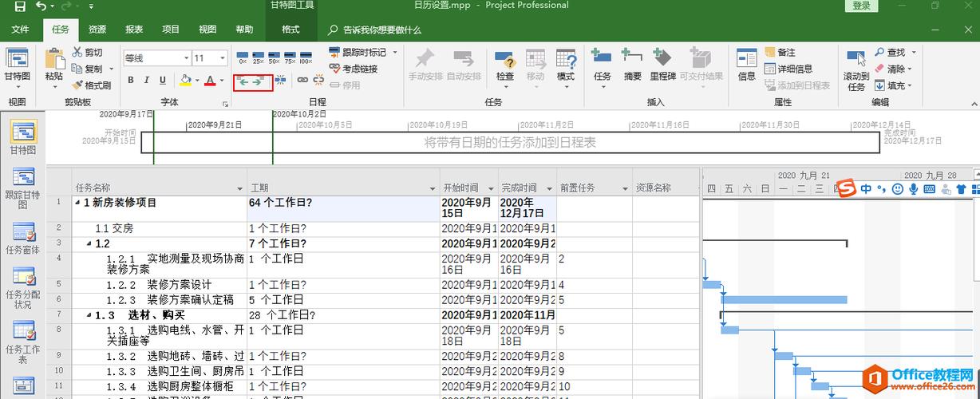
Task: Mark task 75% complete
Action: coord(290,57)
